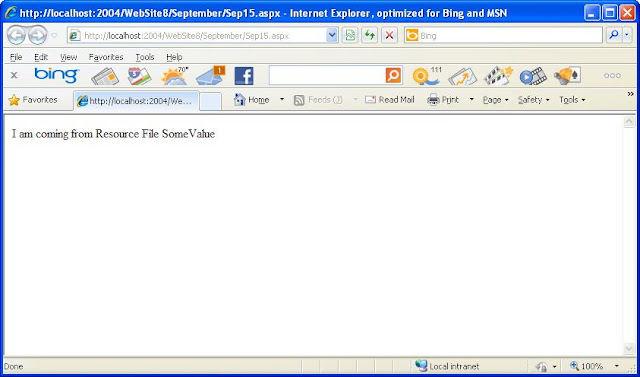The height and width of the screenshot is (377, 640).
Task: Click the magnifier Search button
Action: [613, 35]
